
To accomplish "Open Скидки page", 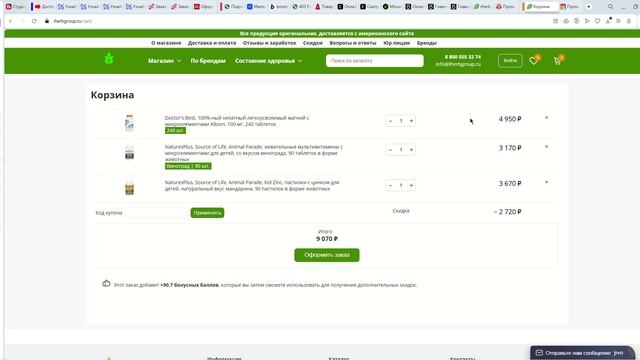I will coord(313,43).
